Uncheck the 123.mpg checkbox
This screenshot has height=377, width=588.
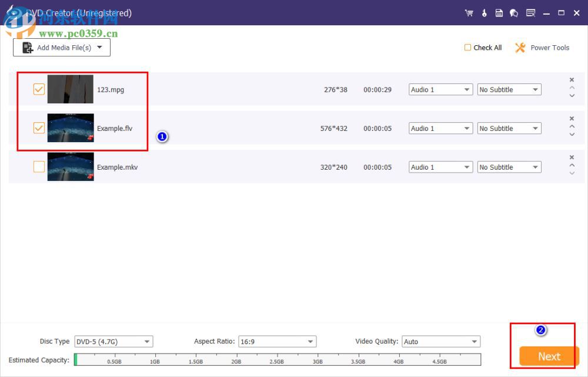click(39, 89)
